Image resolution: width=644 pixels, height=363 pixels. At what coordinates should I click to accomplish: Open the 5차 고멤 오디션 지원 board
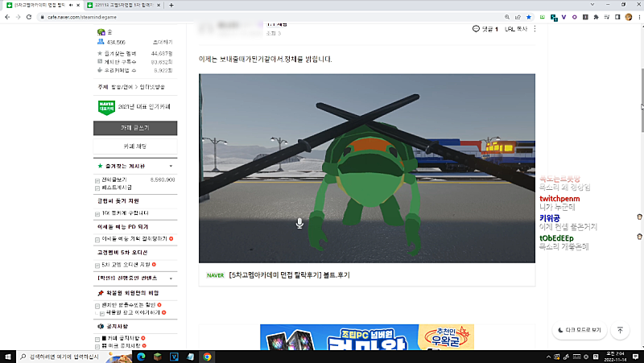126,265
